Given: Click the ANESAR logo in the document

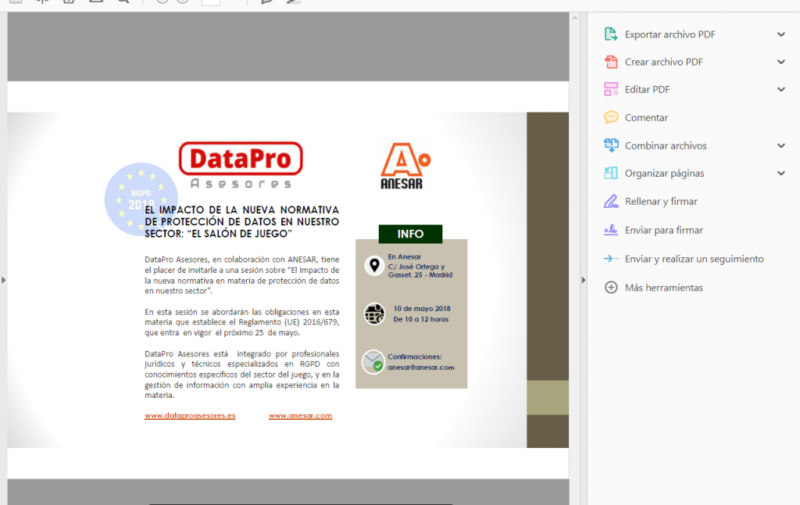Looking at the screenshot, I should [x=405, y=166].
